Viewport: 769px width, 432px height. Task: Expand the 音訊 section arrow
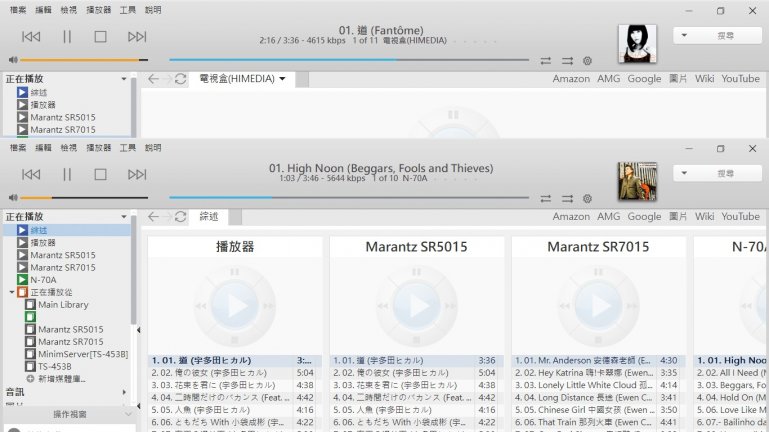coord(124,392)
